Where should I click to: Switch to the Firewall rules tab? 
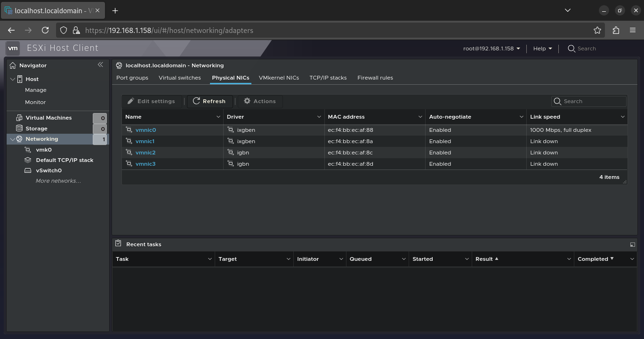point(375,78)
